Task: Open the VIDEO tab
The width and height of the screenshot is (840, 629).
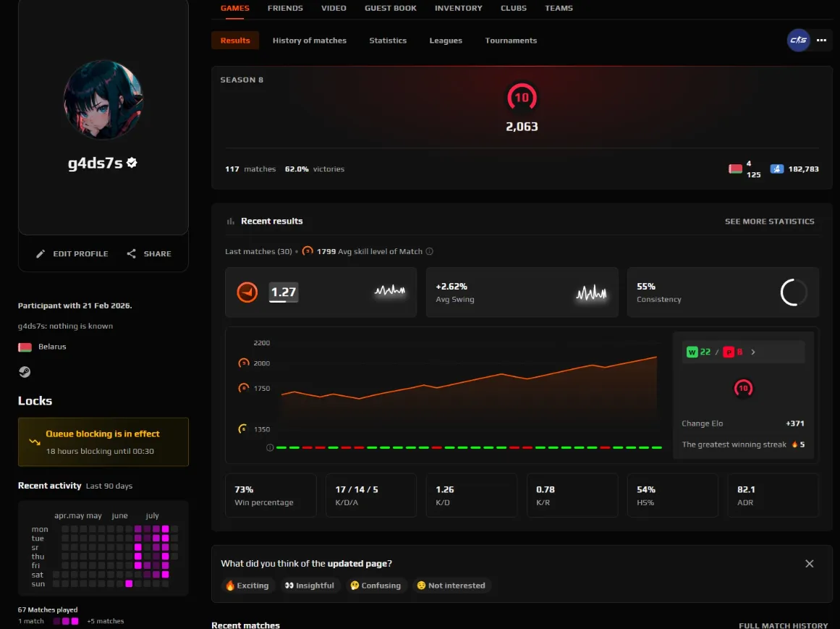Action: point(334,8)
